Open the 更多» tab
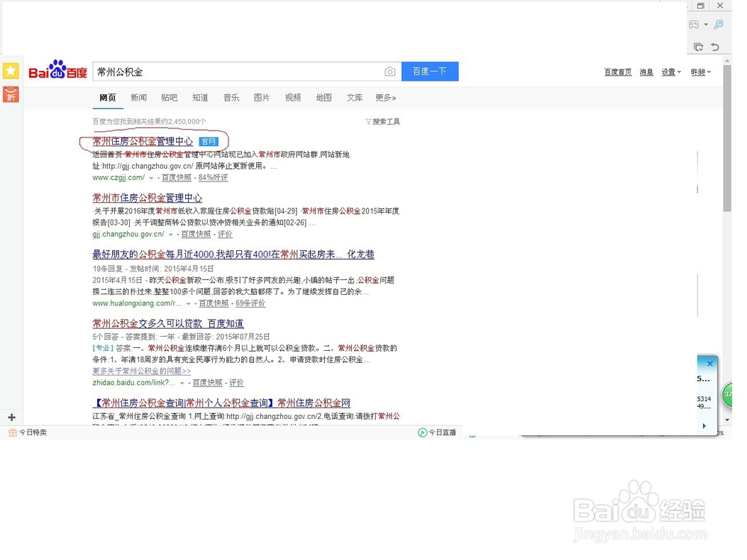The width and height of the screenshot is (747, 560). (x=385, y=98)
